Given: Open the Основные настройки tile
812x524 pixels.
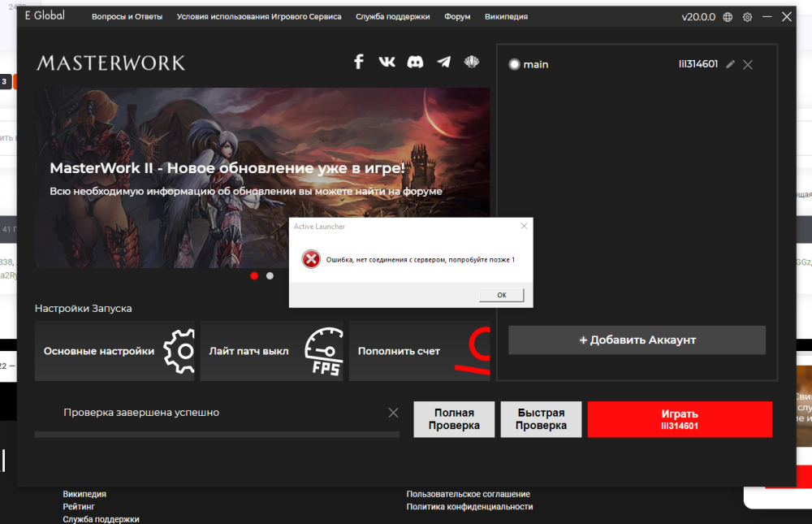Looking at the screenshot, I should [114, 351].
